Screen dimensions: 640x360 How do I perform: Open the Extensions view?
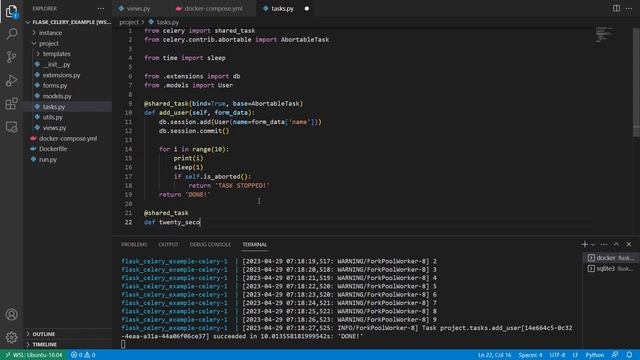(x=11, y=104)
